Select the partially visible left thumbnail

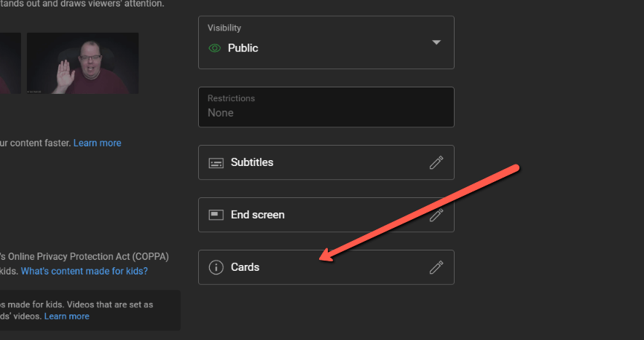(x=10, y=63)
